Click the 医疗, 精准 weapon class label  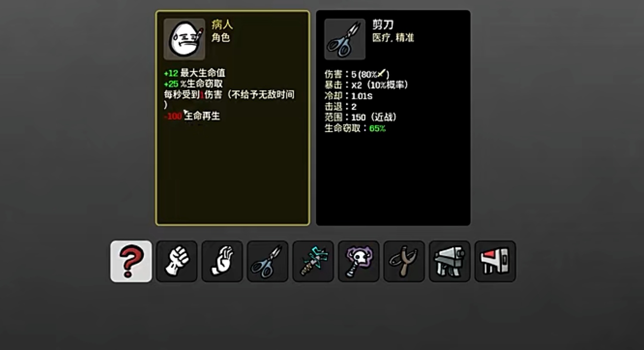393,38
